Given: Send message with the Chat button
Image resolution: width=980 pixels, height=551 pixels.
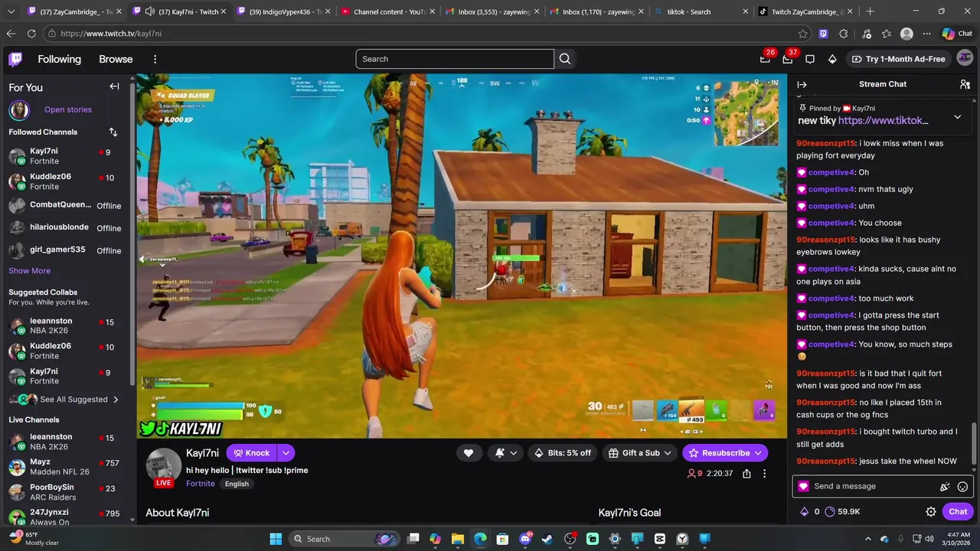Looking at the screenshot, I should point(958,512).
